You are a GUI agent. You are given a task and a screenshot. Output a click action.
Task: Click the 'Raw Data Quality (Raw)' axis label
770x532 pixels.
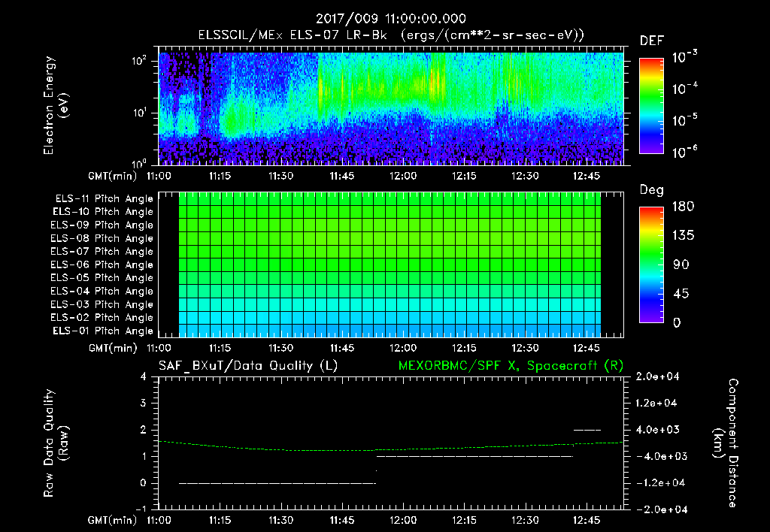click(x=56, y=443)
